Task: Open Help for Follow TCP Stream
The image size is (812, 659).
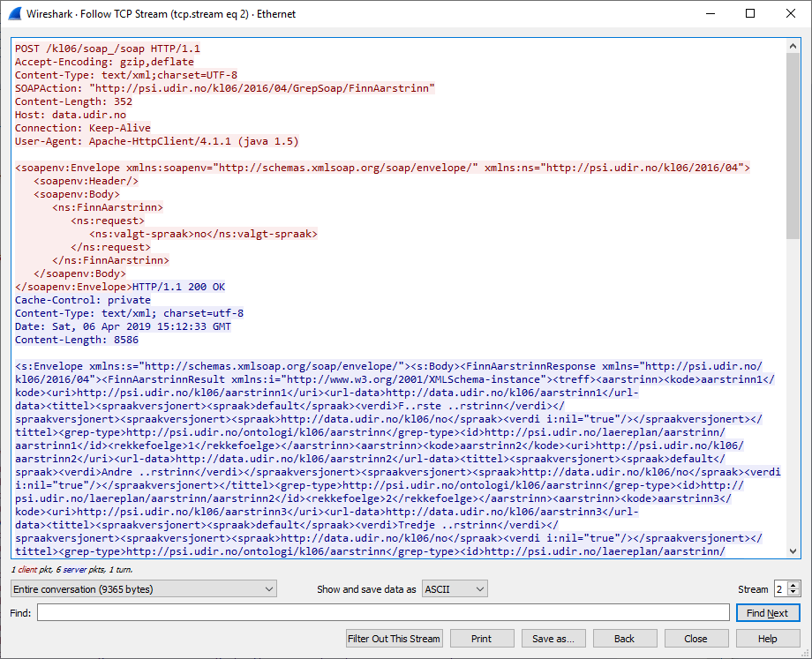Action: coord(766,638)
